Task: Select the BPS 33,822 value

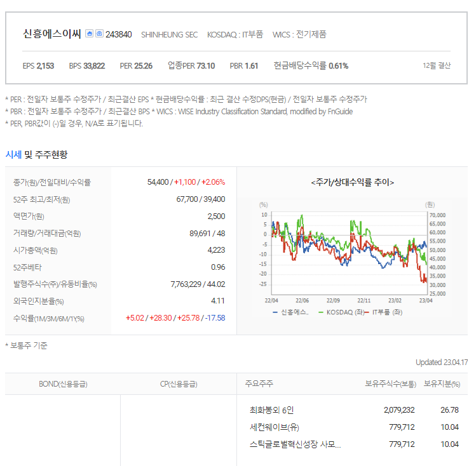Action: pos(87,66)
